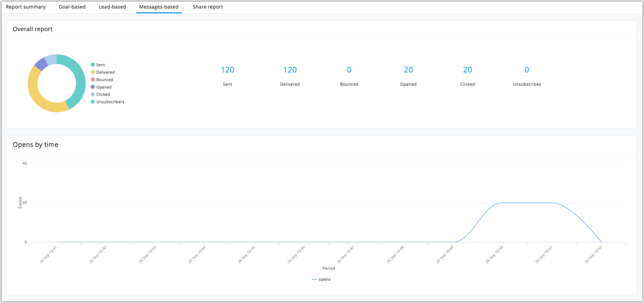Click the 26 Sep 10:50 axis label

tap(494, 255)
